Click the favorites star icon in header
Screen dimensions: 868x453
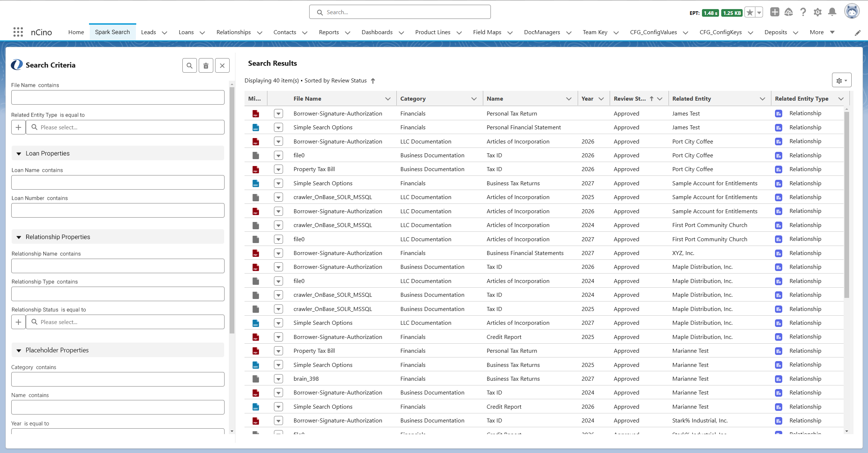click(750, 12)
